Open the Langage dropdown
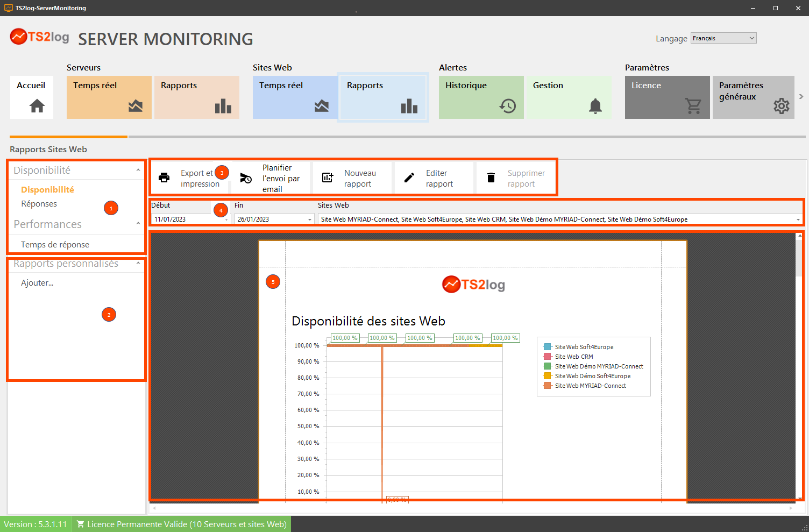The height and width of the screenshot is (532, 809). 723,38
